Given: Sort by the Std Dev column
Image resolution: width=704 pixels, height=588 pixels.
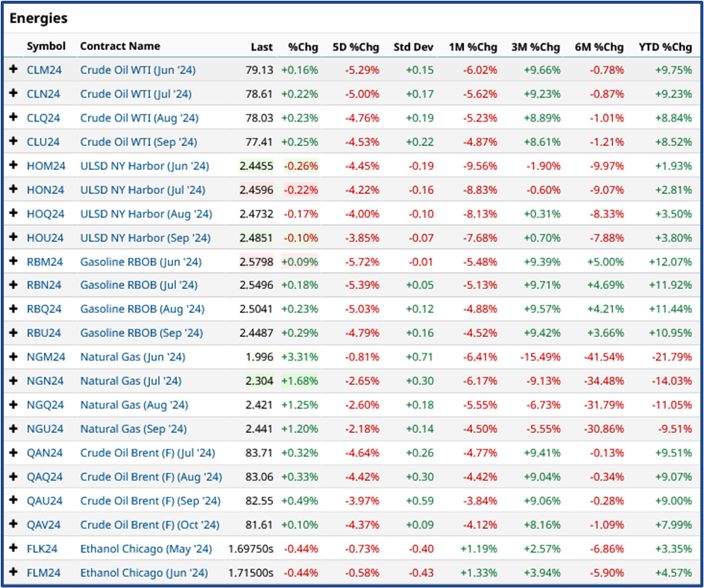Looking at the screenshot, I should click(413, 47).
